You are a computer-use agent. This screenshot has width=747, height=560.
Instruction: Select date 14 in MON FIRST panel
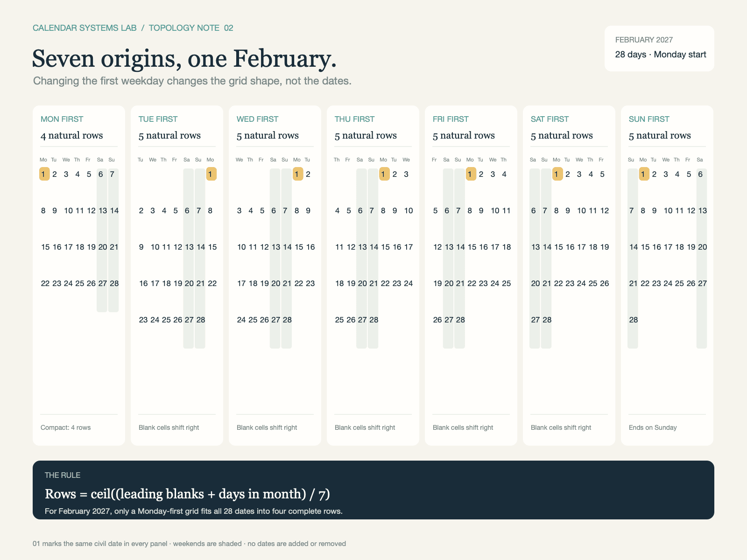[114, 210]
